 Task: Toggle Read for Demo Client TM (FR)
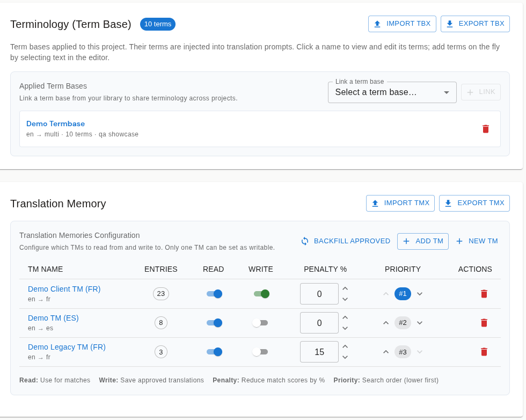click(214, 294)
